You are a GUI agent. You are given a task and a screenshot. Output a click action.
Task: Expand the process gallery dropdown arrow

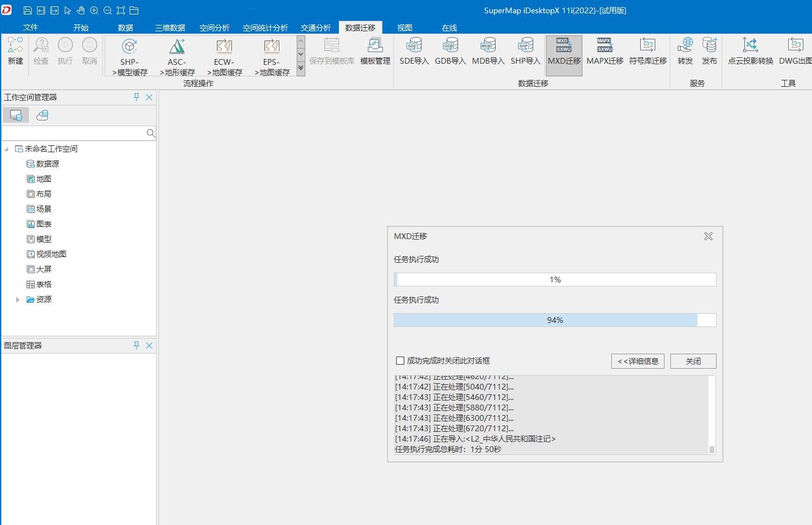[x=301, y=69]
